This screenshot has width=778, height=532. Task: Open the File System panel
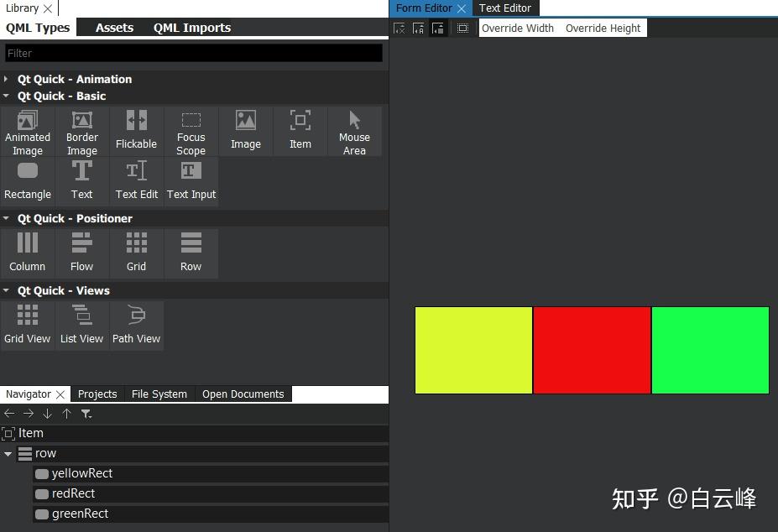pos(159,394)
